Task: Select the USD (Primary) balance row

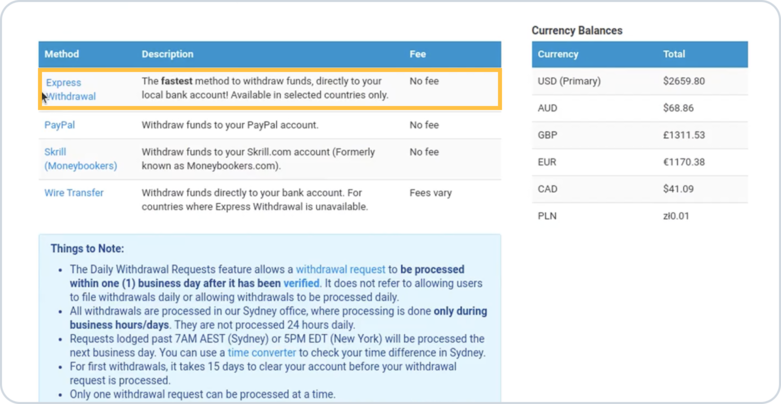Action: point(640,81)
